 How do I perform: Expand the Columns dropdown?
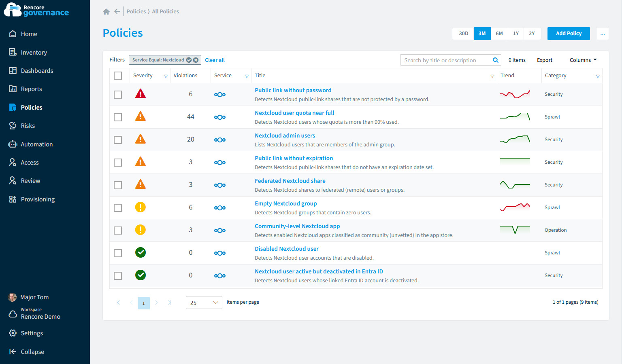pyautogui.click(x=583, y=60)
